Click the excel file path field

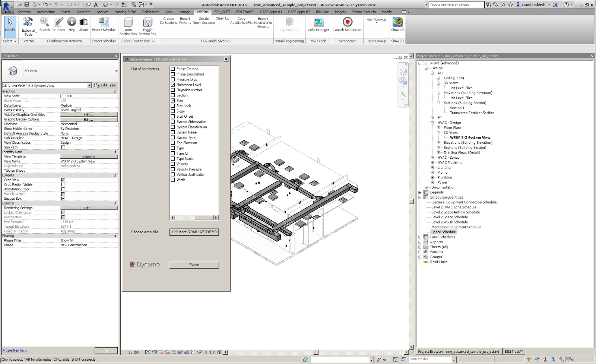coord(194,232)
